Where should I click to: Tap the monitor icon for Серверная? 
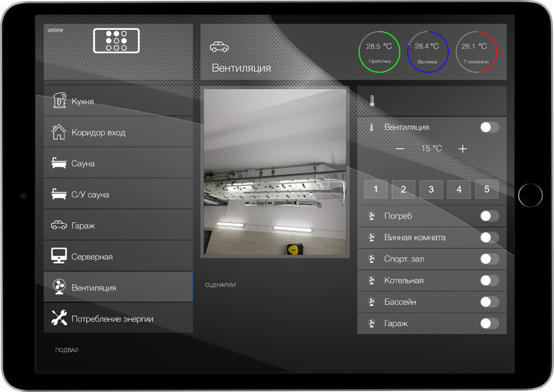coord(58,256)
